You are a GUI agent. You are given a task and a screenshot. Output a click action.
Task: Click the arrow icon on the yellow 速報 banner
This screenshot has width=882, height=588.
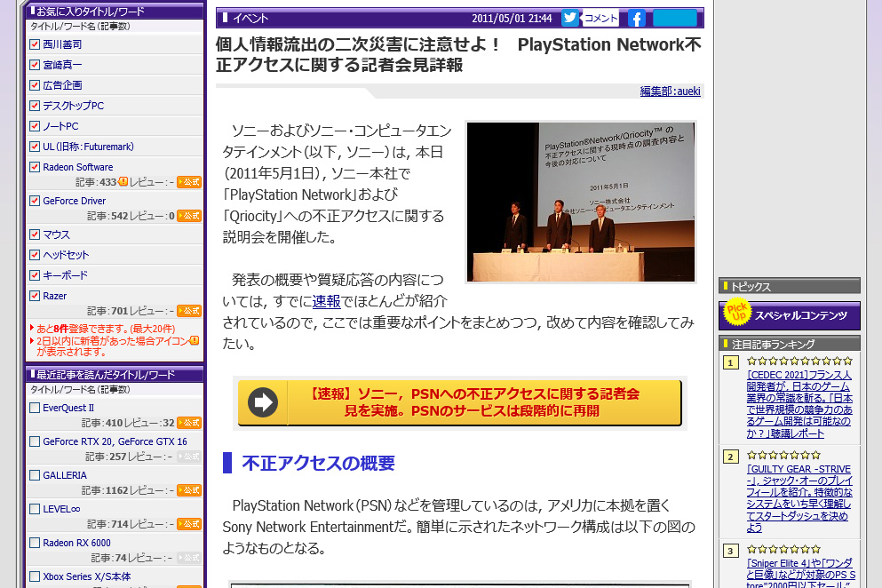263,402
